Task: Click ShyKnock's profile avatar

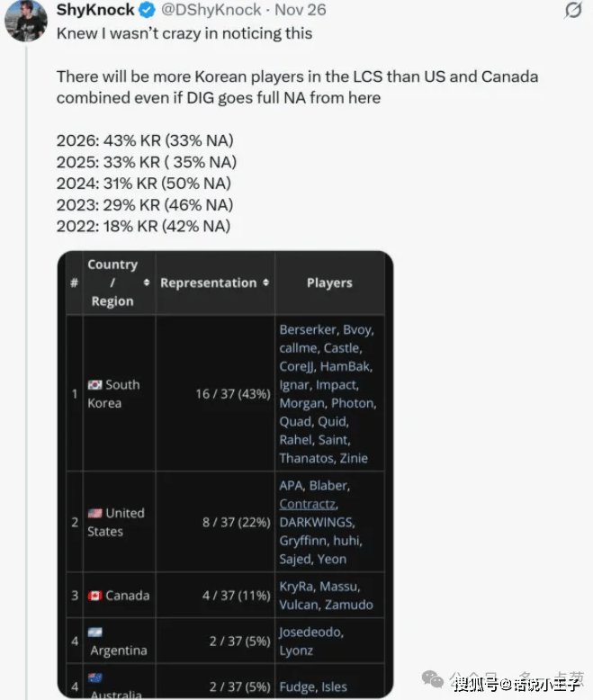Action: point(26,20)
